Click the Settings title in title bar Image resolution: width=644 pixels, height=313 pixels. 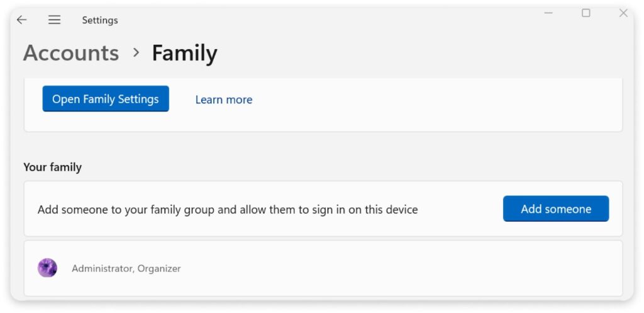[x=100, y=20]
